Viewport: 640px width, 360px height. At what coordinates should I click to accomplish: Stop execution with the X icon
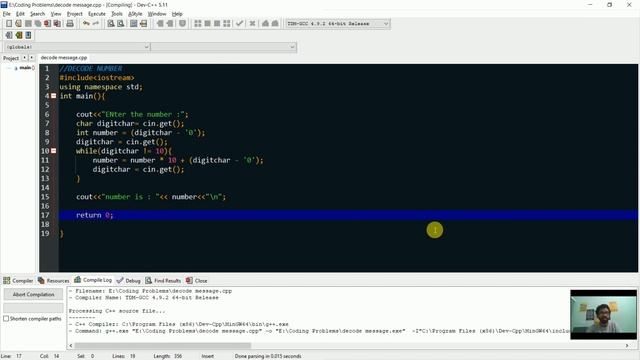click(253, 24)
